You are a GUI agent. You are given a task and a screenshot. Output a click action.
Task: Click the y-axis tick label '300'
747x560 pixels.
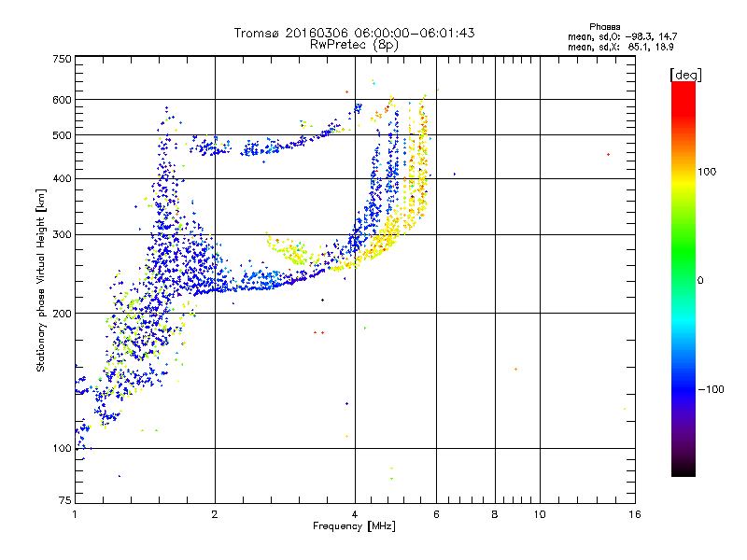[63, 235]
